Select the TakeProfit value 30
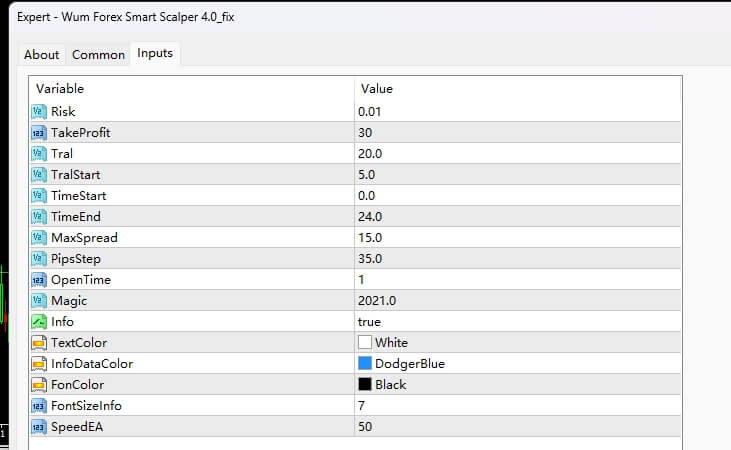 click(365, 132)
